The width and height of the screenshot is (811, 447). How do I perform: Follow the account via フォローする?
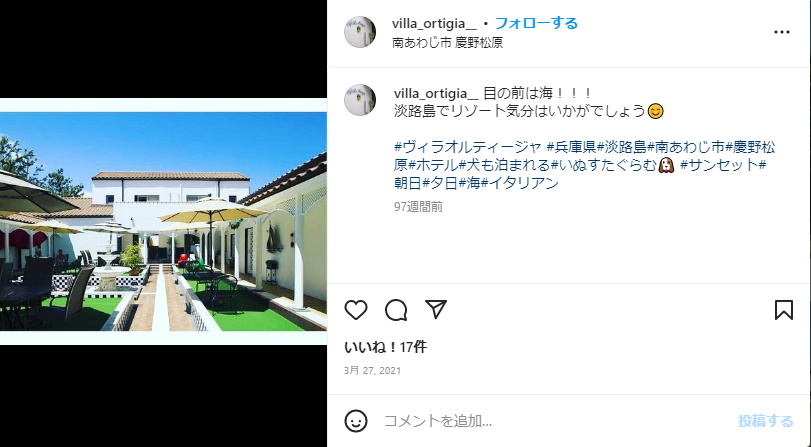coord(536,23)
